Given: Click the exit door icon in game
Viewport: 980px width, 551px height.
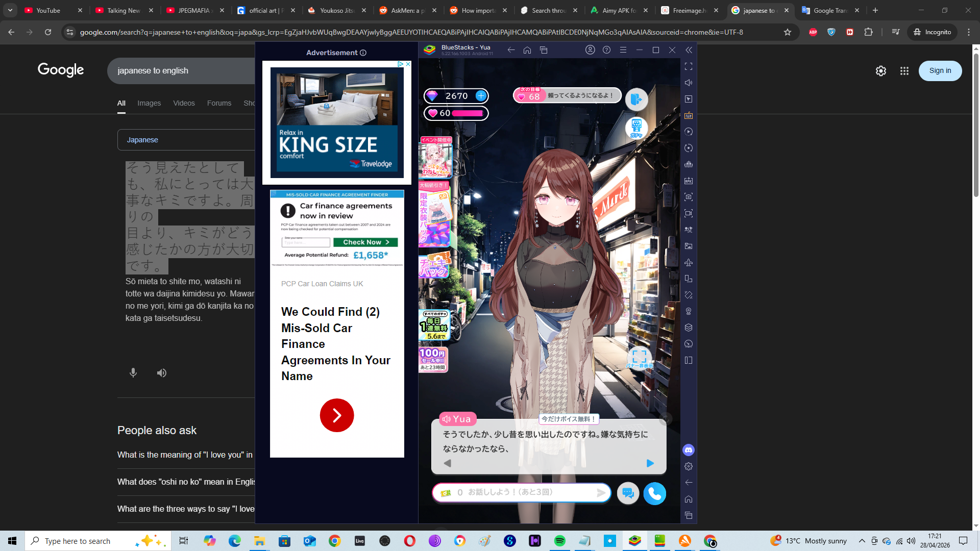Looking at the screenshot, I should tap(636, 99).
